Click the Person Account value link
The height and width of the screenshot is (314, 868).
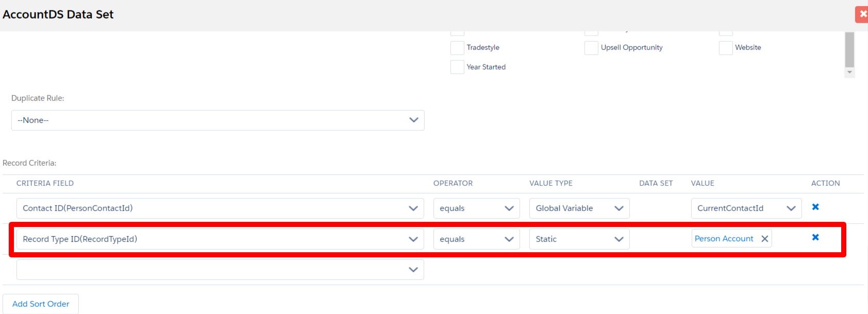(x=724, y=239)
